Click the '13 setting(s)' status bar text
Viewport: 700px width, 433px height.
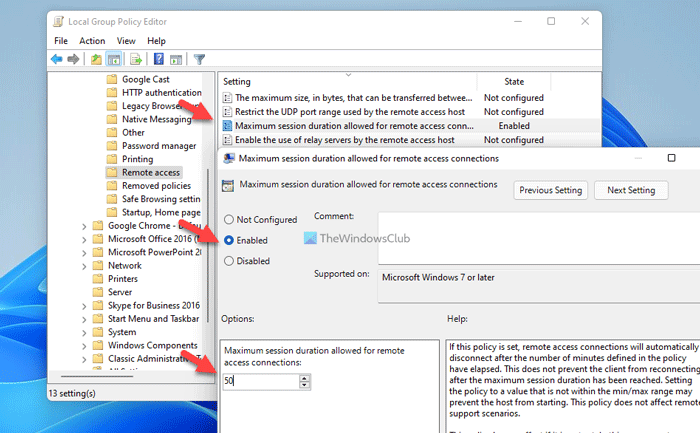point(72,393)
